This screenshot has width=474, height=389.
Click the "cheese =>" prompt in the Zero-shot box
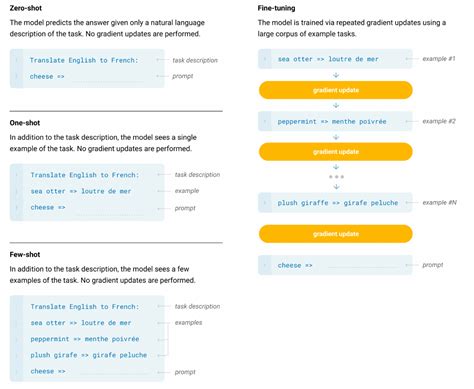pyautogui.click(x=47, y=76)
